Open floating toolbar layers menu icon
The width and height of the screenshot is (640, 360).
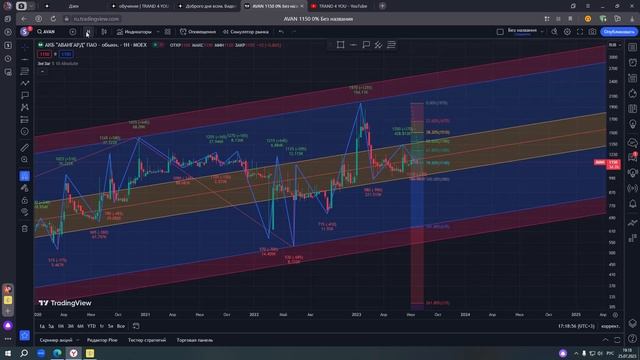[391, 45]
